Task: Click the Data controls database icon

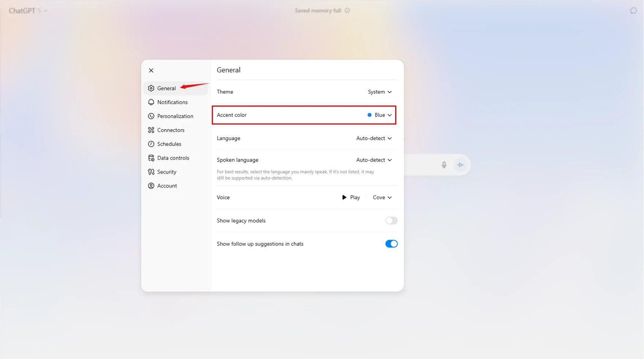Action: pos(151,158)
